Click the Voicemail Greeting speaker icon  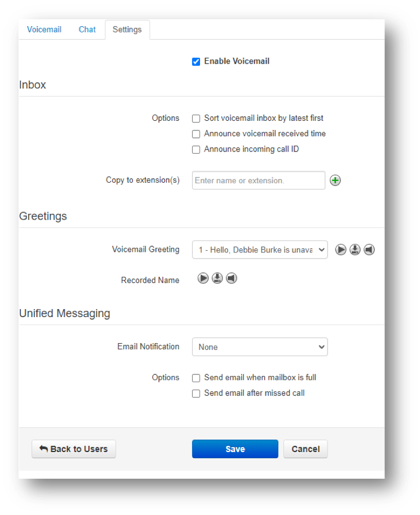[x=369, y=250]
